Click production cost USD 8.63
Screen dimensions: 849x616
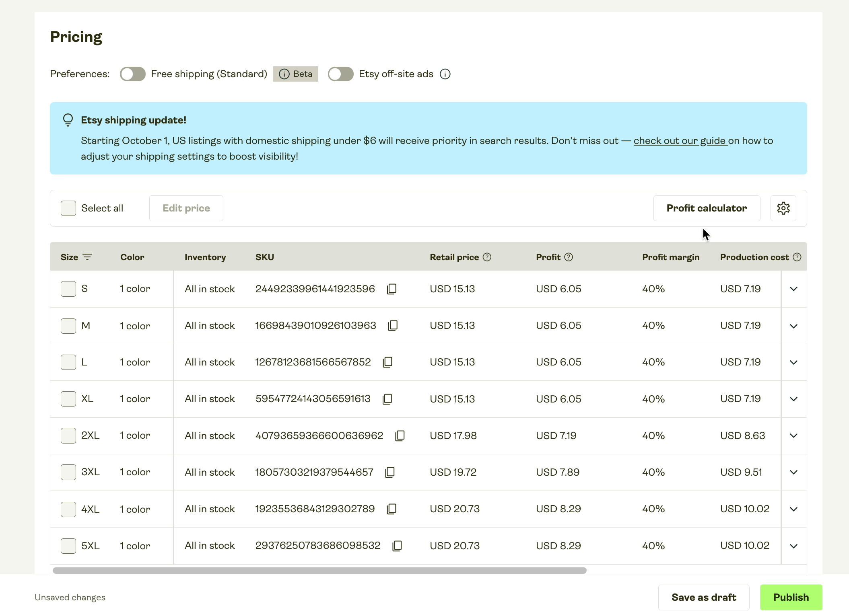coord(742,435)
